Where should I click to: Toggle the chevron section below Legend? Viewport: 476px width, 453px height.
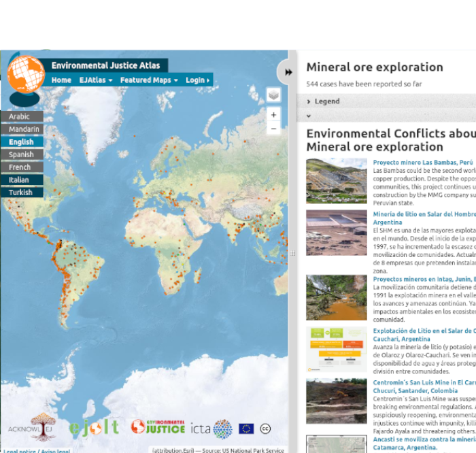coord(309,116)
